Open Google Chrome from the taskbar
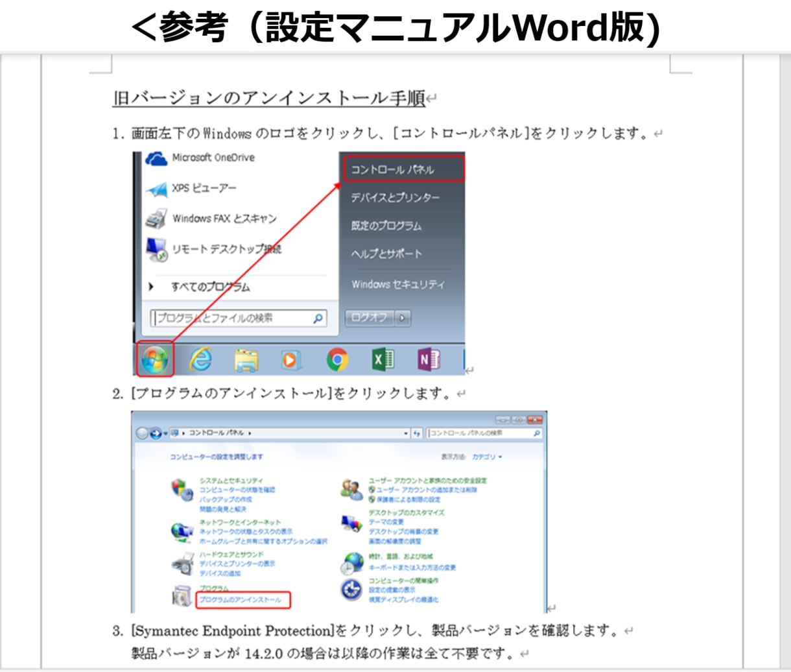The width and height of the screenshot is (791, 672). coord(337,359)
